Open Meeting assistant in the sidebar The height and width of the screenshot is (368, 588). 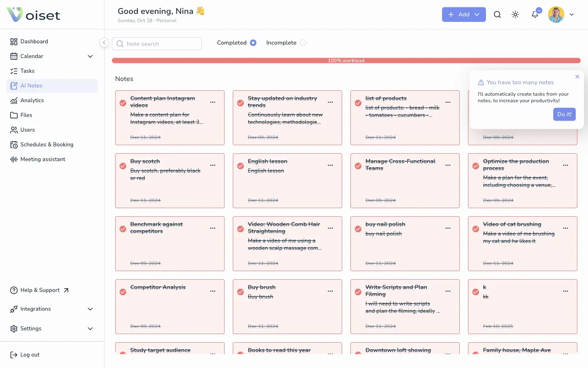pos(52,159)
